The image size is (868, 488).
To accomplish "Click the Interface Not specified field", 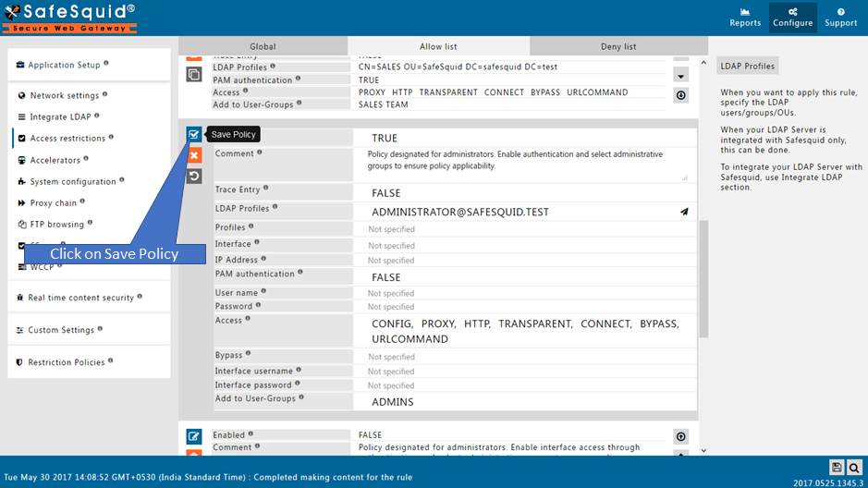I will [x=525, y=246].
